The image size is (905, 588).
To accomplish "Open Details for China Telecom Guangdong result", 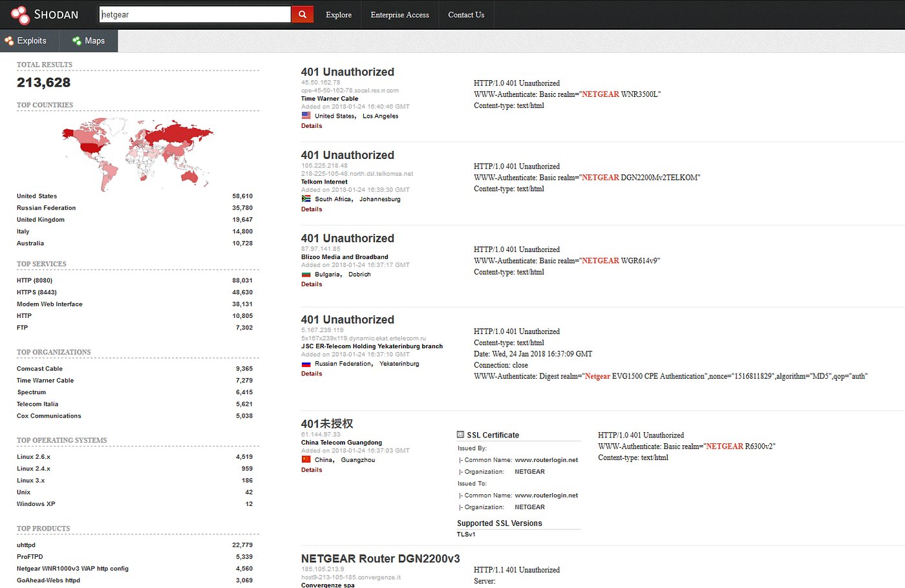I will 312,470.
